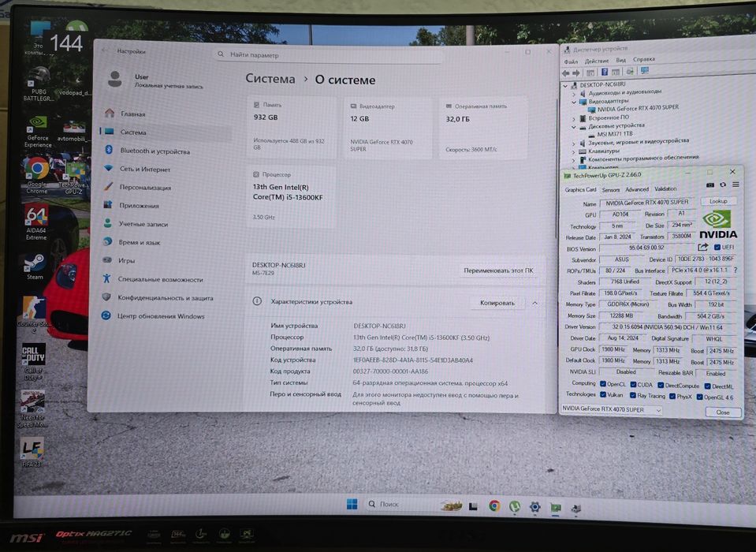Screen dimensions: 756x552
Task: Open Call of Duty desktop shortcut
Action: (x=33, y=360)
